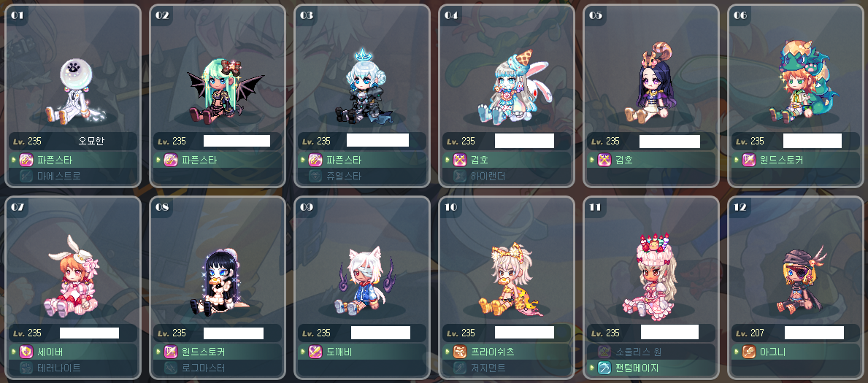Click the 오묘한 character name label
Screen dimensions: 868x383
(91, 141)
